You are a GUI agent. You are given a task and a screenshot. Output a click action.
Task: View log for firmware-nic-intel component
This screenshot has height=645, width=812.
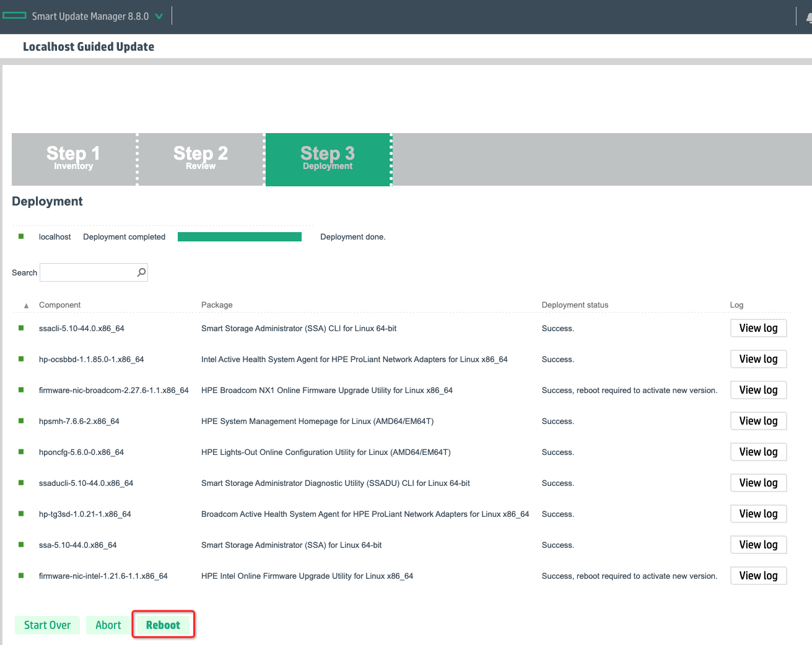tap(758, 576)
